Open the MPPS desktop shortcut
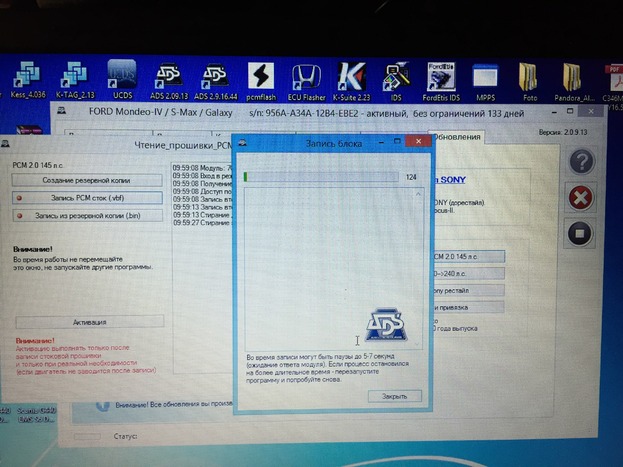The image size is (623, 467). pyautogui.click(x=486, y=78)
